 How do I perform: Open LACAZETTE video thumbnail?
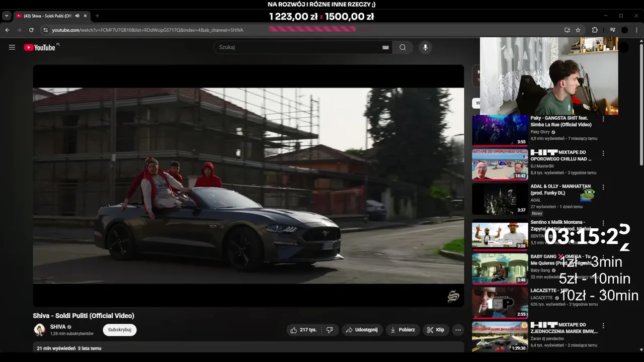pos(500,303)
